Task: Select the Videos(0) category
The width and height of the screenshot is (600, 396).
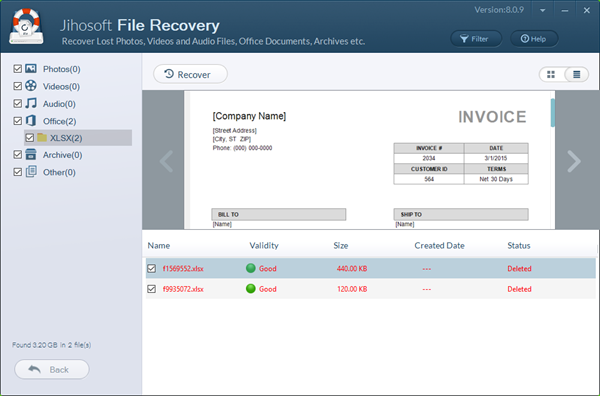Action: coord(61,87)
